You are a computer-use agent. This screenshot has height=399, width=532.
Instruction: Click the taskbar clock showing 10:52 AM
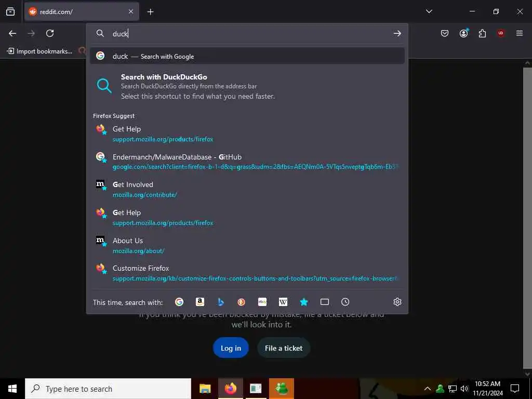coord(487,389)
